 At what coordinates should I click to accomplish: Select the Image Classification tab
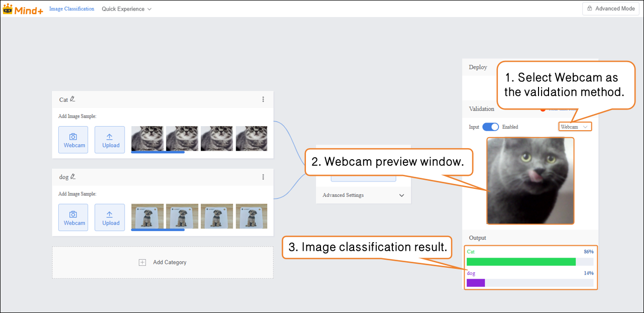pos(71,9)
